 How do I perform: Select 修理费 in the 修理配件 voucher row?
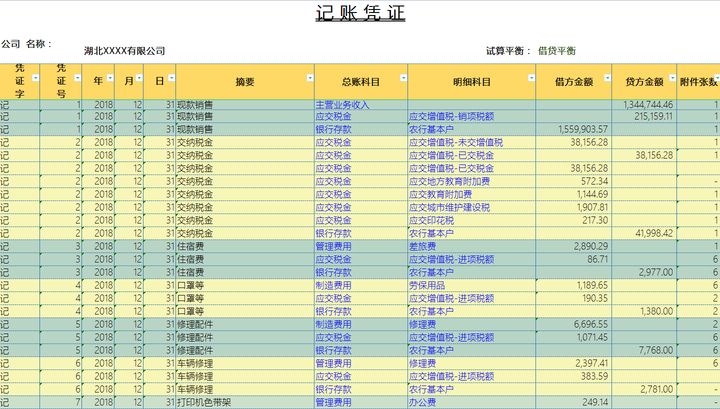pos(472,325)
